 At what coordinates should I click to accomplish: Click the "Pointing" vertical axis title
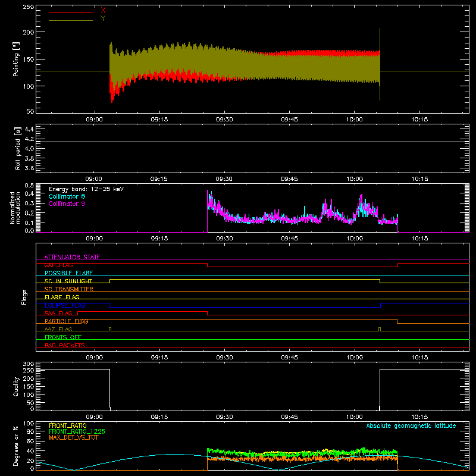pos(16,59)
